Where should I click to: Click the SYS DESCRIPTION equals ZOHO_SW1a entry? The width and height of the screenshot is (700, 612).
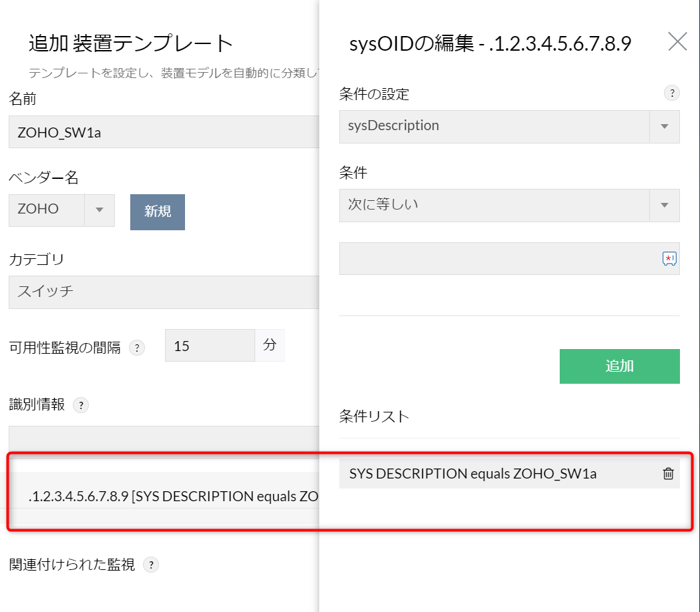(510, 473)
